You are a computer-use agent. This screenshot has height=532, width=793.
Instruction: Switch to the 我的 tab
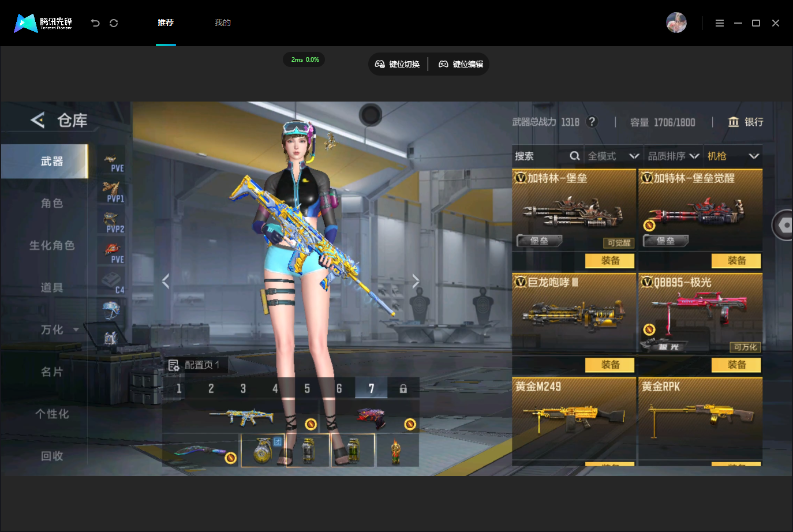[223, 23]
